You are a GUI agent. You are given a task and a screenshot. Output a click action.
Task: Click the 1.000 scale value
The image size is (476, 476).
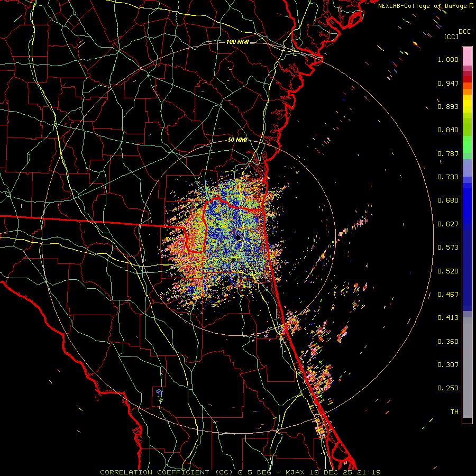[448, 59]
